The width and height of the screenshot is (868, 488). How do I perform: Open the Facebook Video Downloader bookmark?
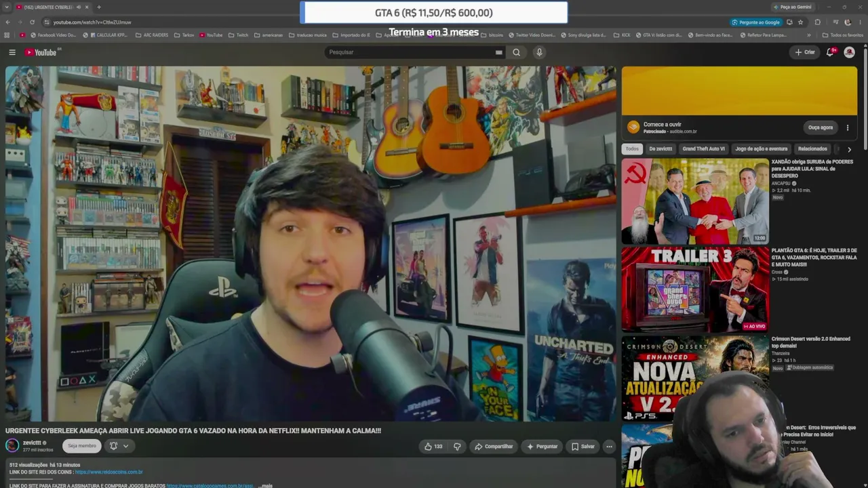[x=53, y=35]
